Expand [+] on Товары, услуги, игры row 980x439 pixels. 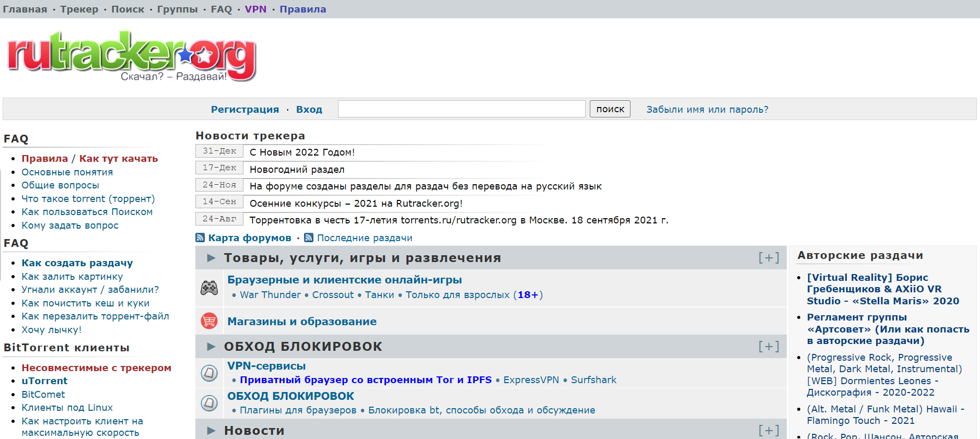tap(769, 257)
